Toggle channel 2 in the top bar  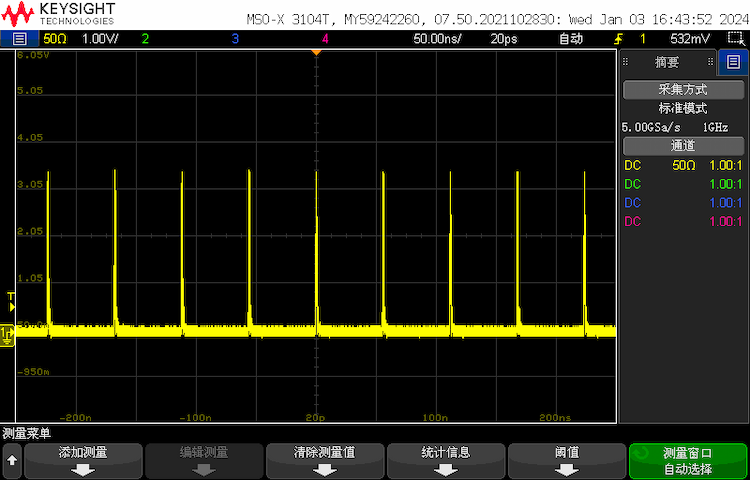(145, 39)
